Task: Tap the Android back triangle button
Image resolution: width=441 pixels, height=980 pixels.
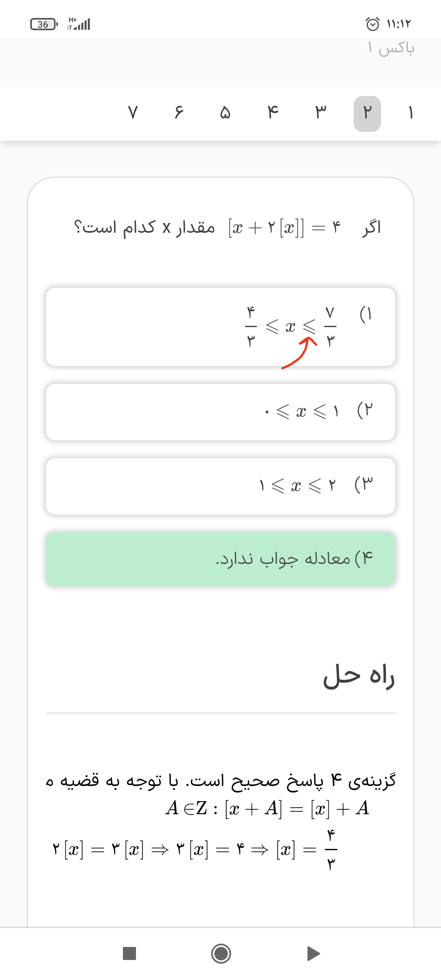Action: [313, 954]
